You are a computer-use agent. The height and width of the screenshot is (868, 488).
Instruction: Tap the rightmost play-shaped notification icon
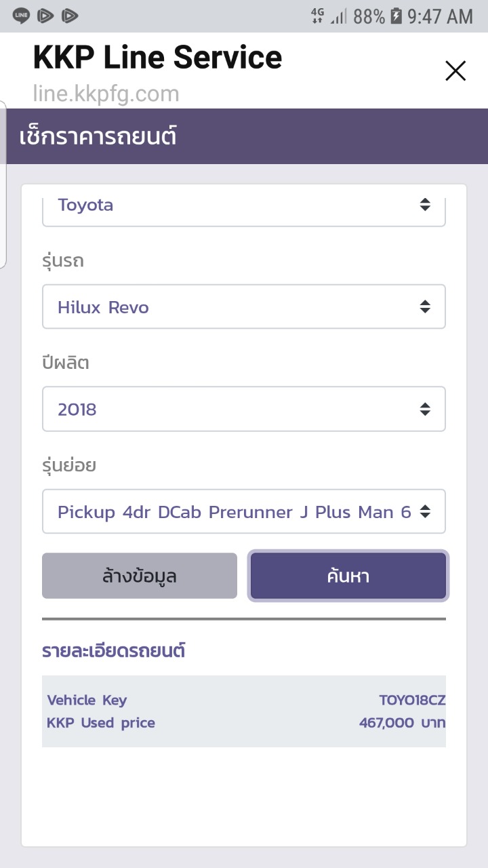tap(69, 16)
